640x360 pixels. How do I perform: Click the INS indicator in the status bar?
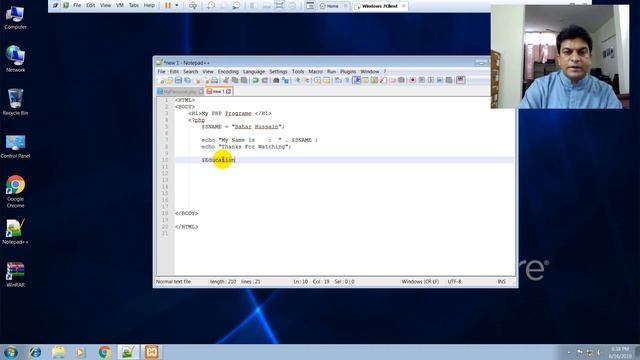click(x=502, y=282)
